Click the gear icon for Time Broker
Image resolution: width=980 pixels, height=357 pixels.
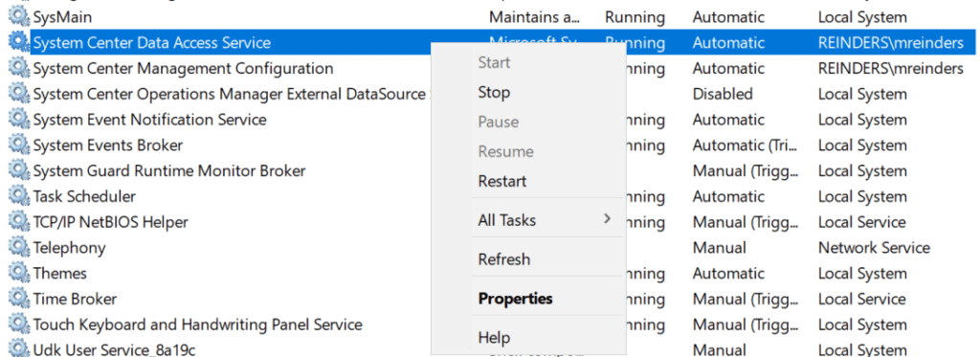(x=19, y=299)
